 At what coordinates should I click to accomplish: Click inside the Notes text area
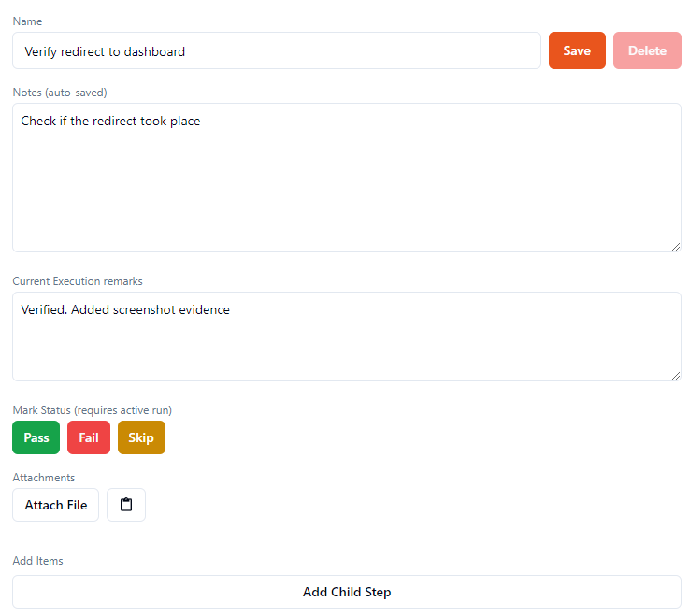[x=346, y=178]
